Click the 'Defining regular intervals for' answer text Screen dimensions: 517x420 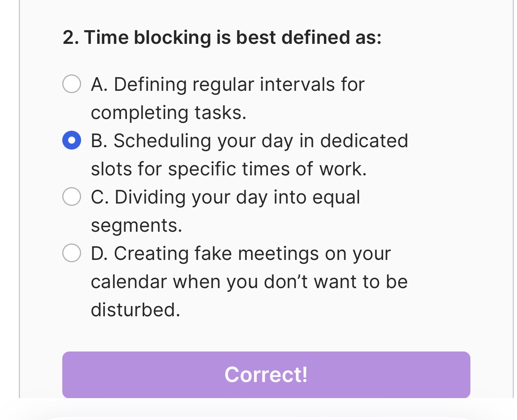pos(239,85)
